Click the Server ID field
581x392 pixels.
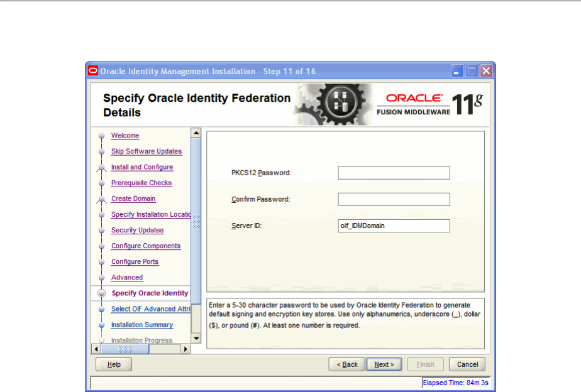[x=394, y=226]
